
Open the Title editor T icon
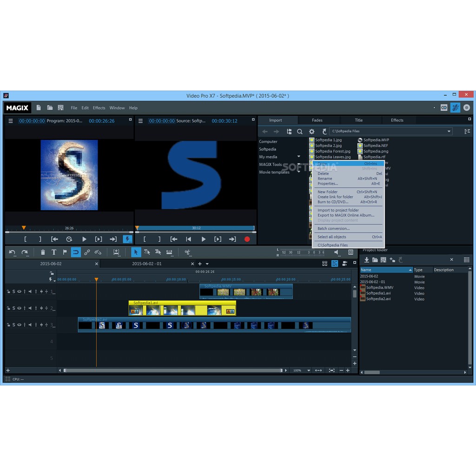(x=54, y=252)
